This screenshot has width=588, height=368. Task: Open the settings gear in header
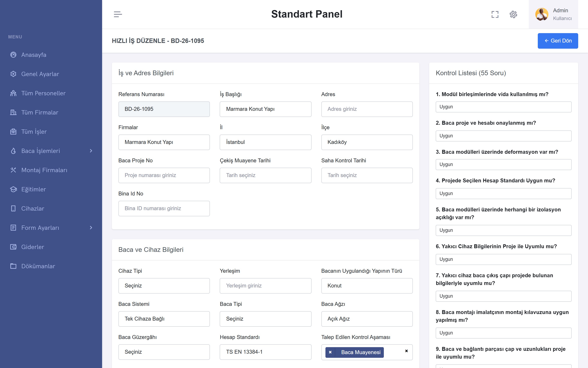coord(513,14)
